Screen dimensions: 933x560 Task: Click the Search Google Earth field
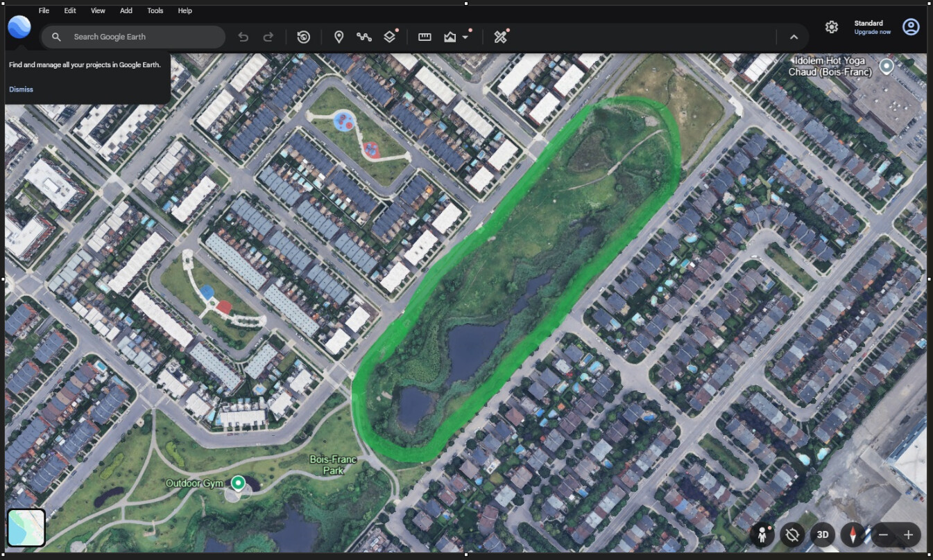[x=133, y=37]
